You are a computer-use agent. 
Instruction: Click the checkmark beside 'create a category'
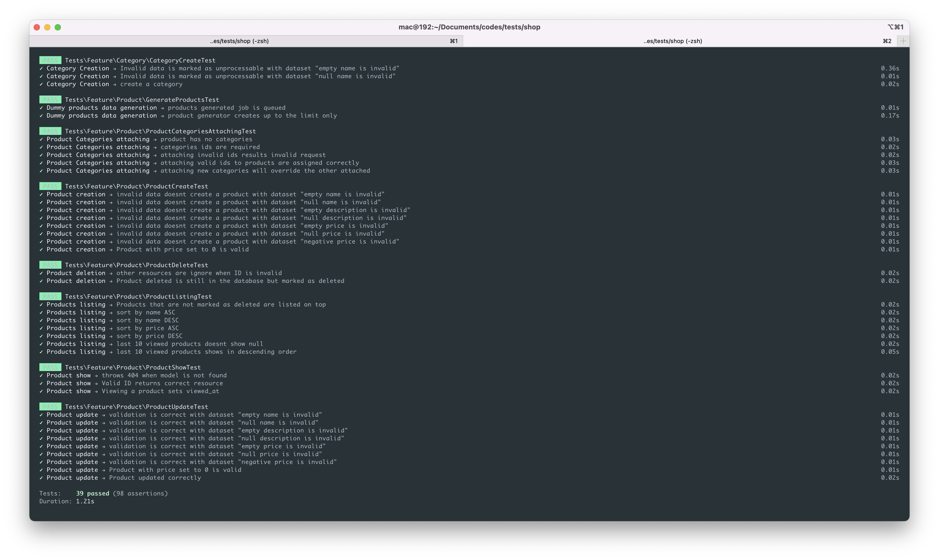[41, 84]
